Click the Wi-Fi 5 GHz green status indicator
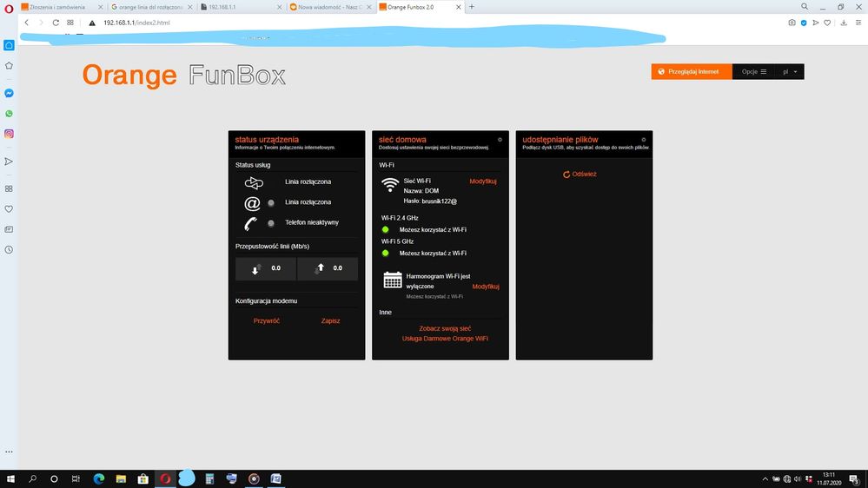Viewport: 868px width, 488px height. [386, 253]
